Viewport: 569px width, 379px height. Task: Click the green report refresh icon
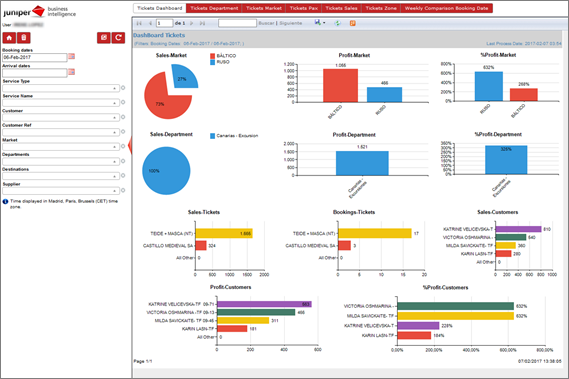(337, 23)
